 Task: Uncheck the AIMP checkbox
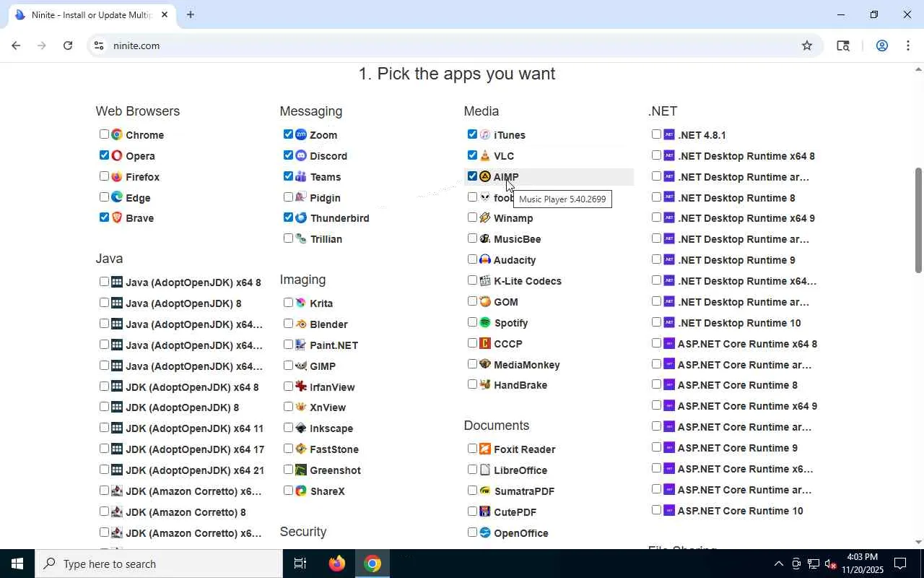[x=472, y=176]
